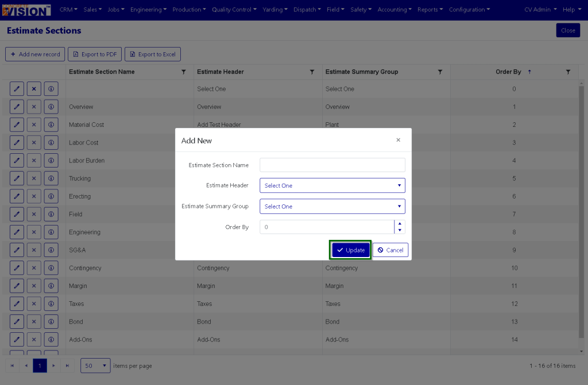
Task: Filter the Estimate Section Name column
Action: [184, 72]
